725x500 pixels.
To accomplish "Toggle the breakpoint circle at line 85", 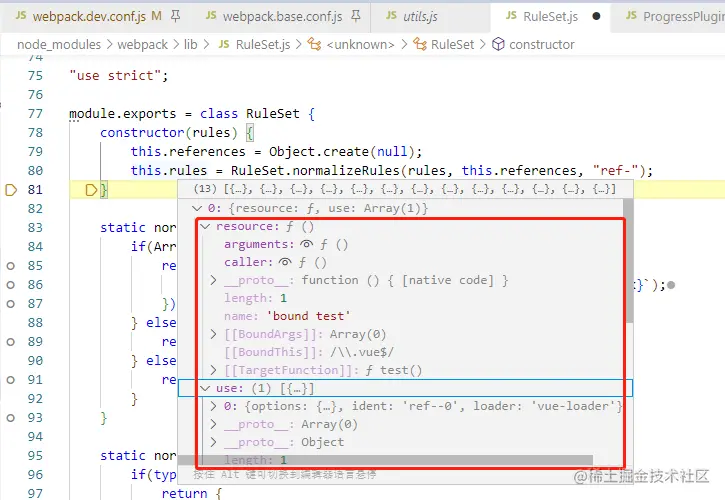I will 11,266.
